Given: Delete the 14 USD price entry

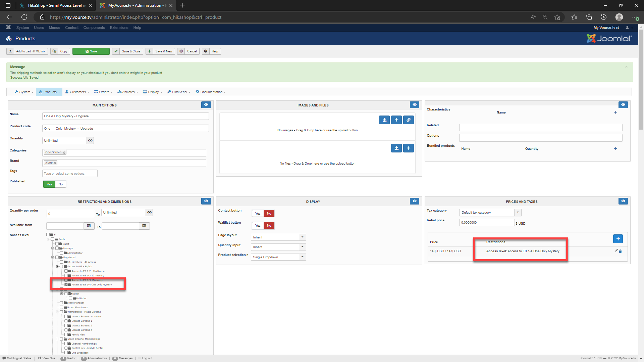Looking at the screenshot, I should pos(620,251).
